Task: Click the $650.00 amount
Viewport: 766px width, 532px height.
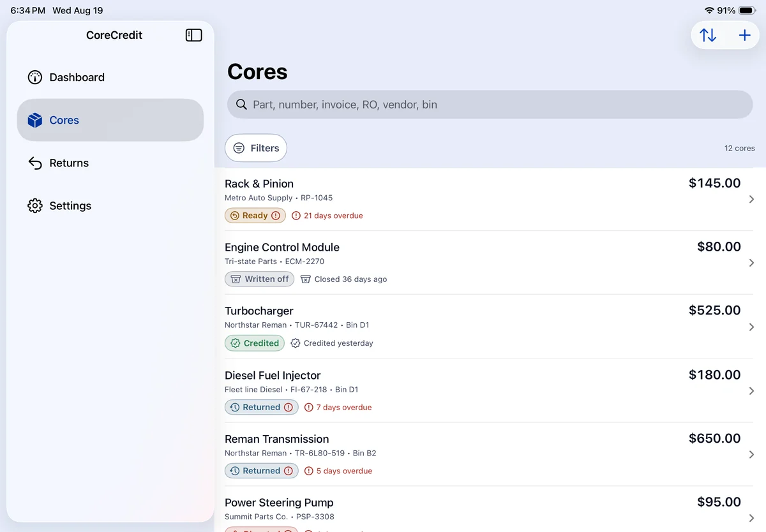Action: (715, 439)
